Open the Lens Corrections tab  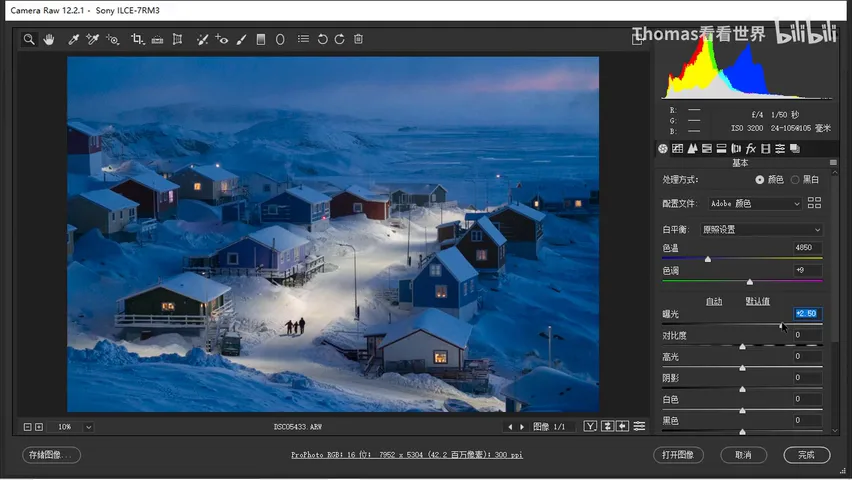click(x=736, y=148)
